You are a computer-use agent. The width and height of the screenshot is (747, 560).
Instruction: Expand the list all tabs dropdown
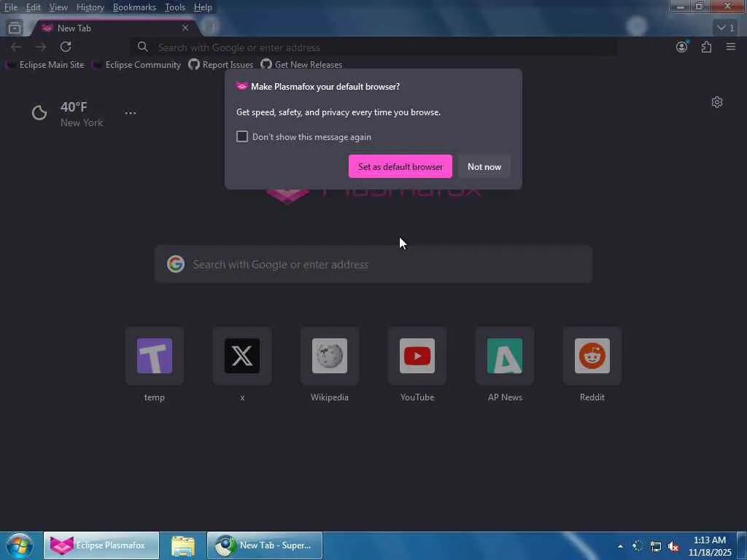click(726, 28)
